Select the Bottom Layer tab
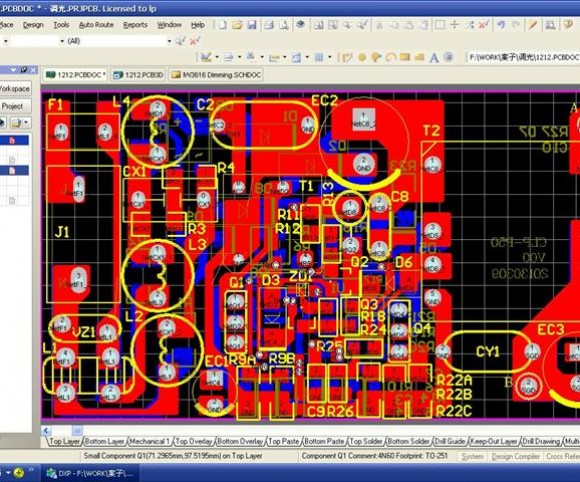580x482 pixels. click(104, 441)
